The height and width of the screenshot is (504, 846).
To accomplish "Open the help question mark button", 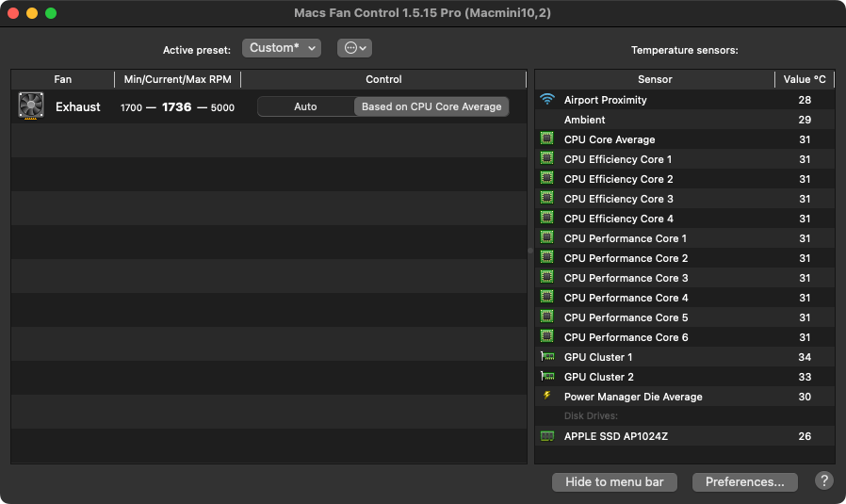I will (x=824, y=480).
